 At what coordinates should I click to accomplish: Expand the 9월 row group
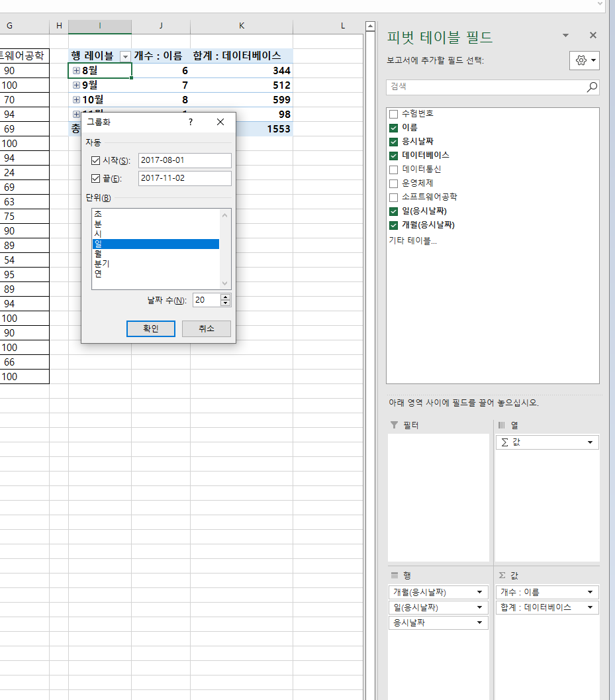76,85
